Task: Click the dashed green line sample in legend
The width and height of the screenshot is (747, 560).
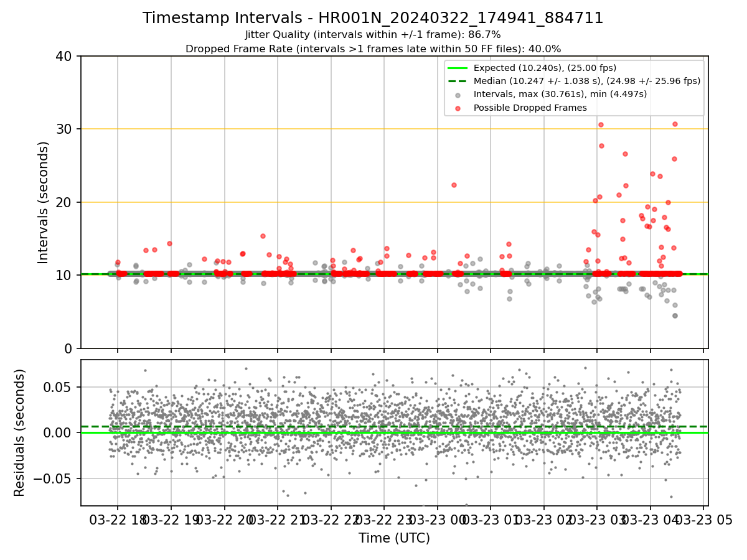Action: pyautogui.click(x=458, y=81)
